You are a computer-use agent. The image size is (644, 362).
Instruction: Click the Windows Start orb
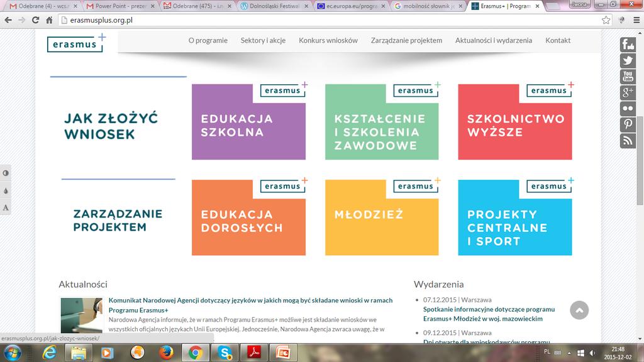click(13, 353)
